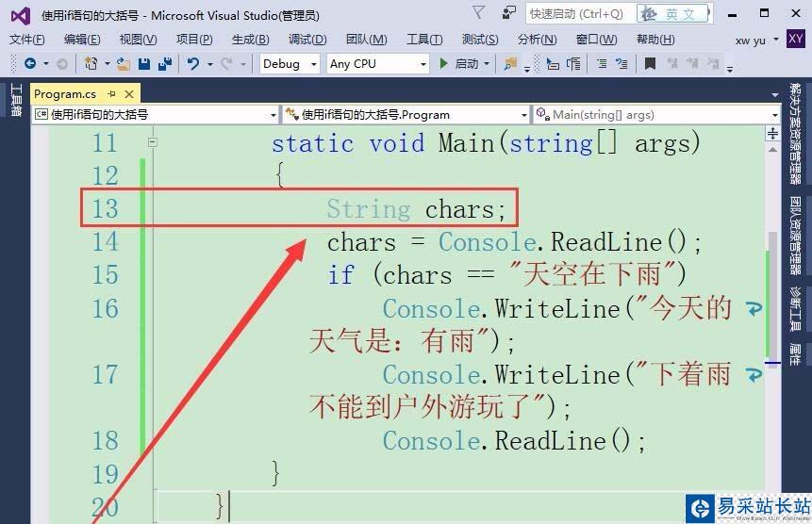This screenshot has height=524, width=812.
Task: Open the navigate backward history dropdown
Action: point(45,64)
